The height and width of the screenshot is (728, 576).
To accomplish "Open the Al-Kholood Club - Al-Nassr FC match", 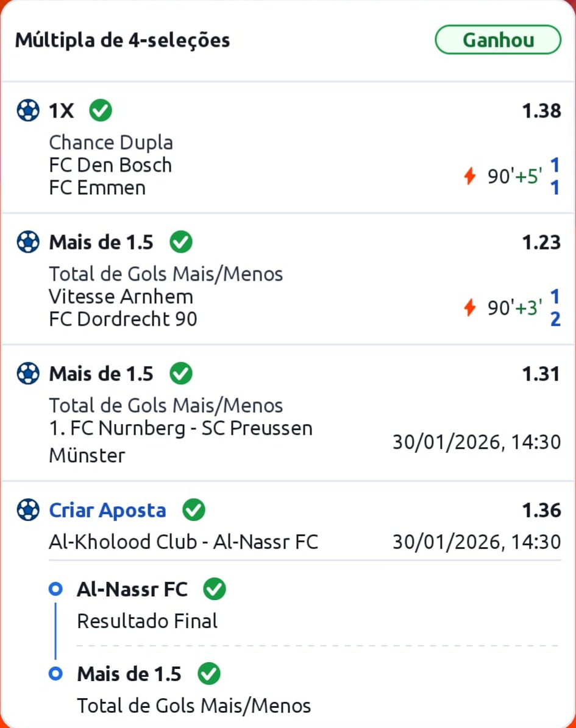I will point(183,542).
